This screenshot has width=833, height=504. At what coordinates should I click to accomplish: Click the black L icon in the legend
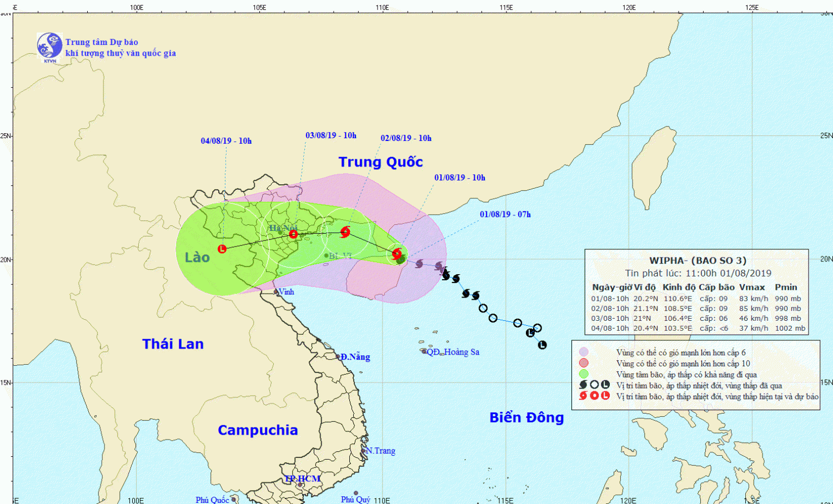605,385
